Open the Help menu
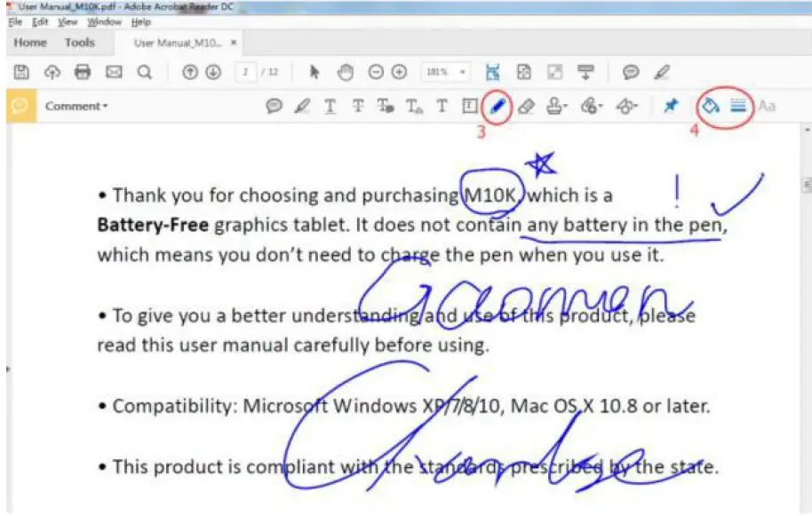This screenshot has width=812, height=516. point(141,21)
